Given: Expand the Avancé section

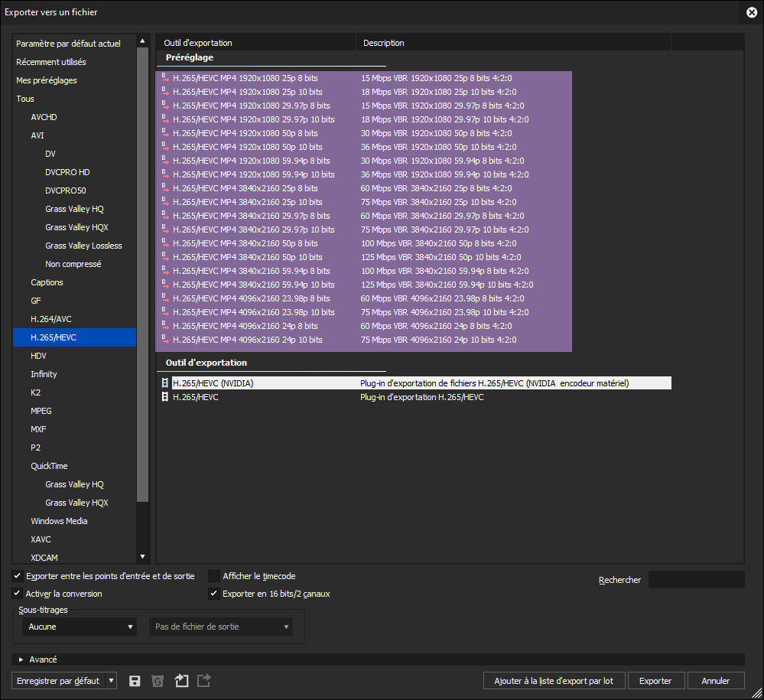Looking at the screenshot, I should point(21,659).
